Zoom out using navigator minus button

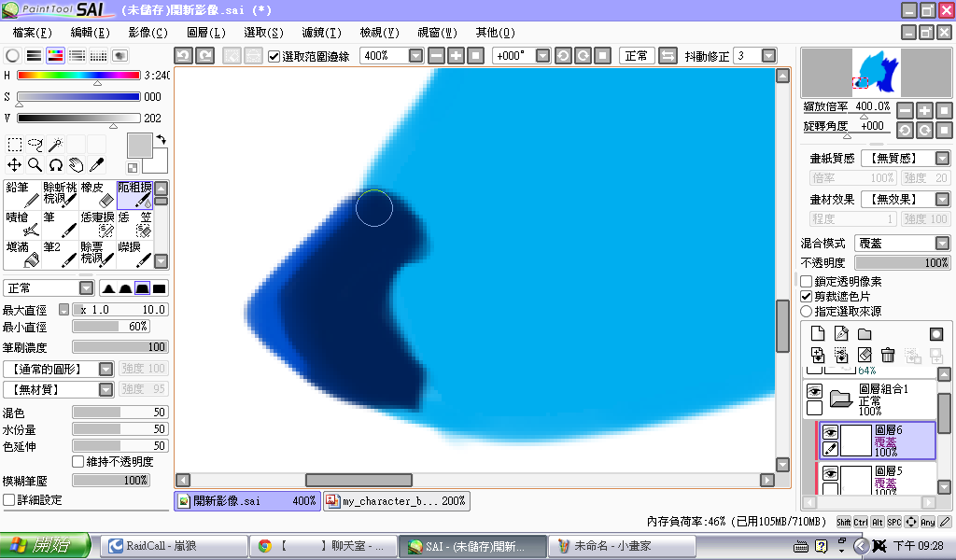click(x=906, y=110)
